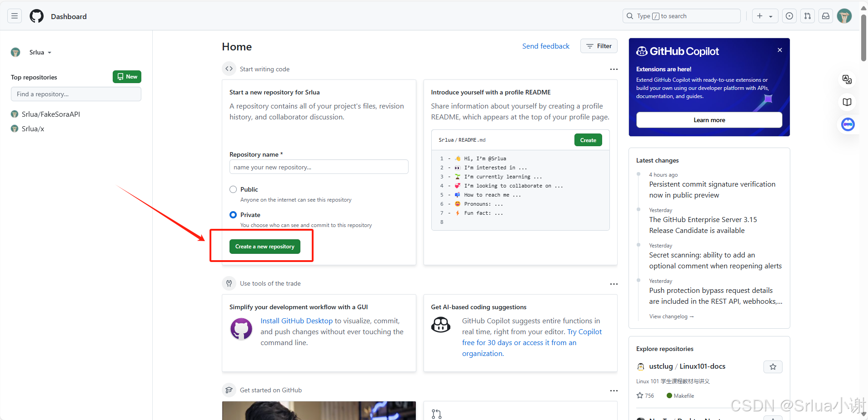Image resolution: width=868 pixels, height=420 pixels.
Task: Open the Notifications inbox icon
Action: pos(826,16)
